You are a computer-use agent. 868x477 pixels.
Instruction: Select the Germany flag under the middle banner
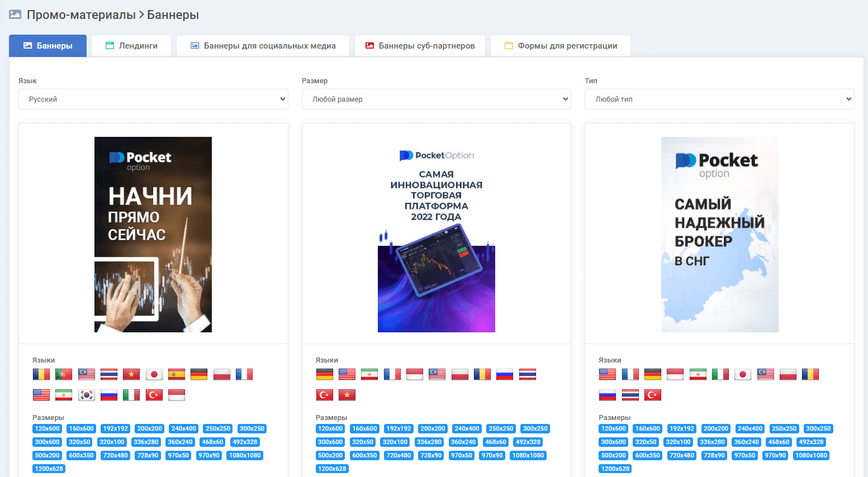click(324, 374)
